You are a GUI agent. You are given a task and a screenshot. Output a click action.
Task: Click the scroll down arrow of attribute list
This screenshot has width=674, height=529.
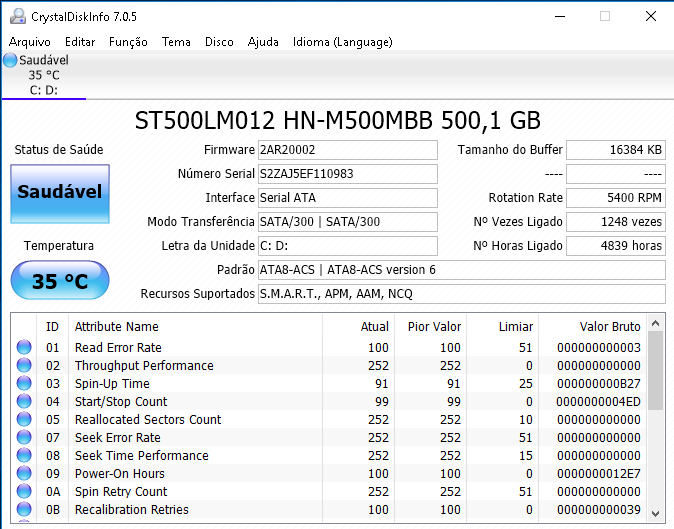click(656, 514)
